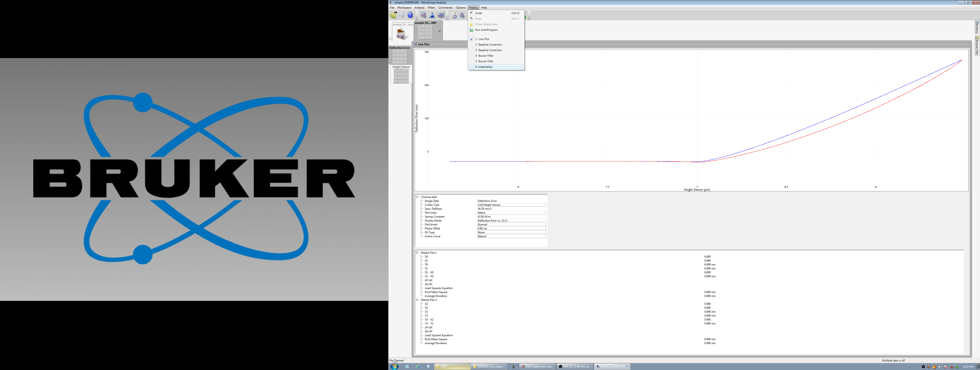The image size is (980, 370).
Task: Click the export plot toolbar icon
Action: 462,15
